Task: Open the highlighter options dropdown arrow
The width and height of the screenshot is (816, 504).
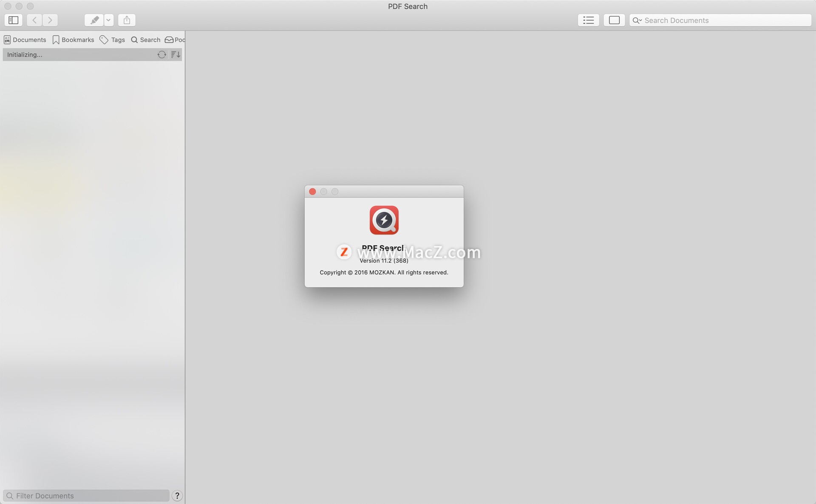Action: tap(109, 20)
